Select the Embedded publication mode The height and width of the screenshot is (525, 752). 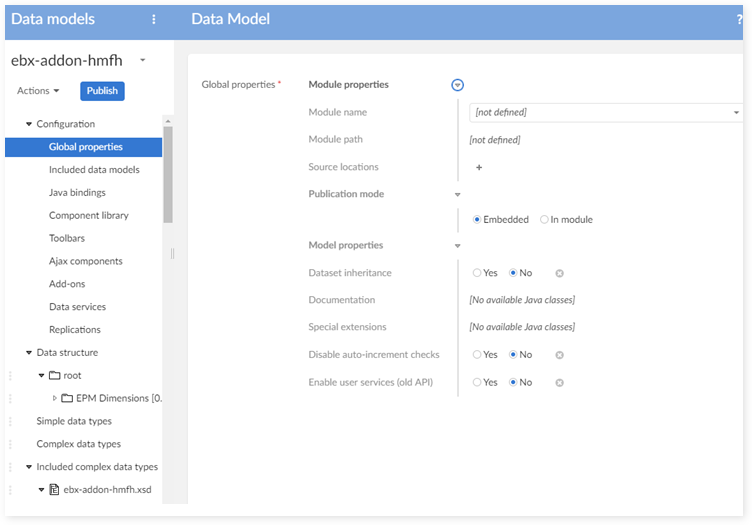pyautogui.click(x=477, y=220)
